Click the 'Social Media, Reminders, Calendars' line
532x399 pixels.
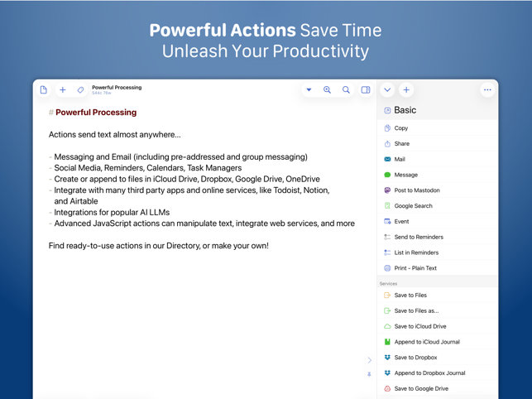147,168
